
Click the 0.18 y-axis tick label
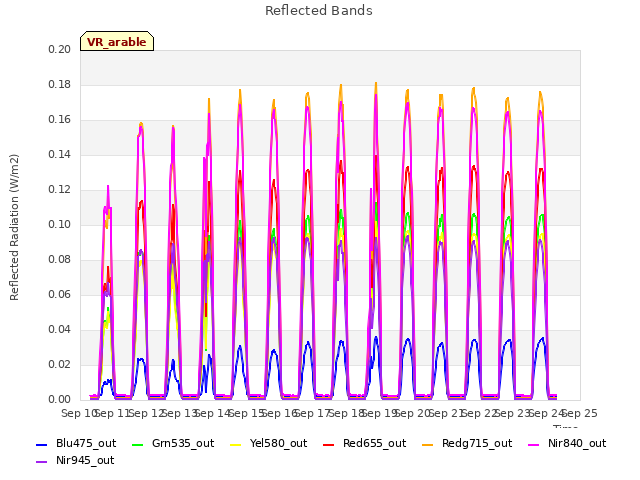click(60, 85)
